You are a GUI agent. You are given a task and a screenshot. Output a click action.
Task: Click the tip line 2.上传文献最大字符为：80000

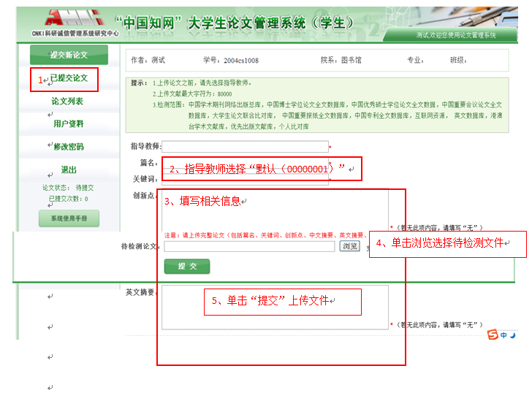point(192,94)
